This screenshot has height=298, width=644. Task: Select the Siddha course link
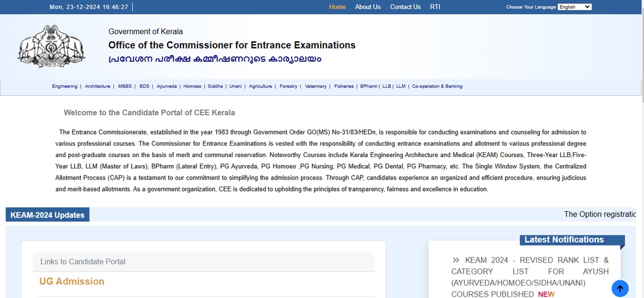point(215,86)
